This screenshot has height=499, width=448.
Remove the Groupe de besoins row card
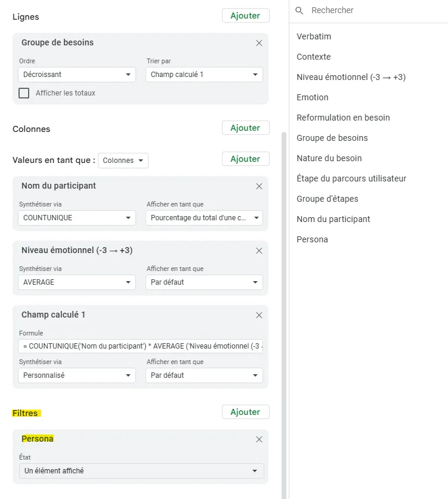point(259,43)
